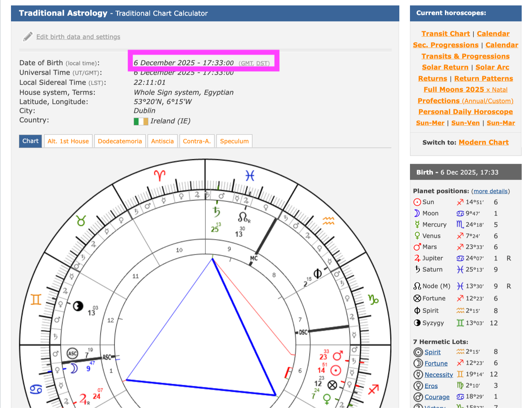
Task: Open Profections (Annual/Custom) link
Action: click(x=465, y=101)
